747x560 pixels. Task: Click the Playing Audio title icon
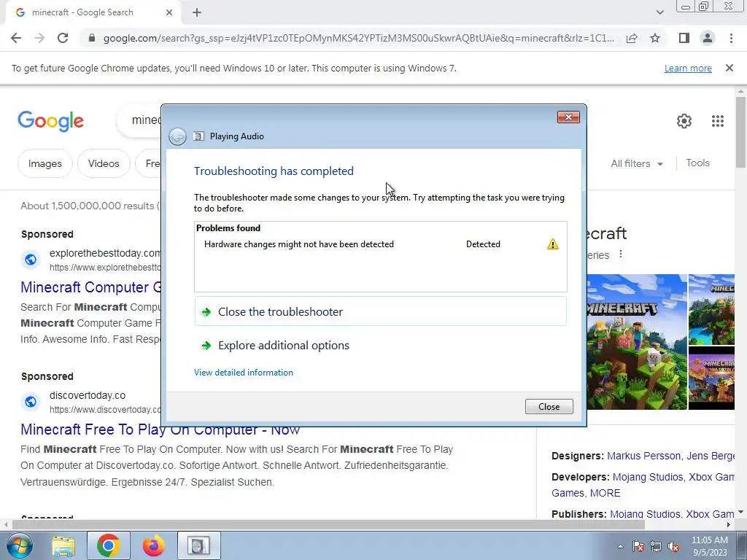point(198,136)
